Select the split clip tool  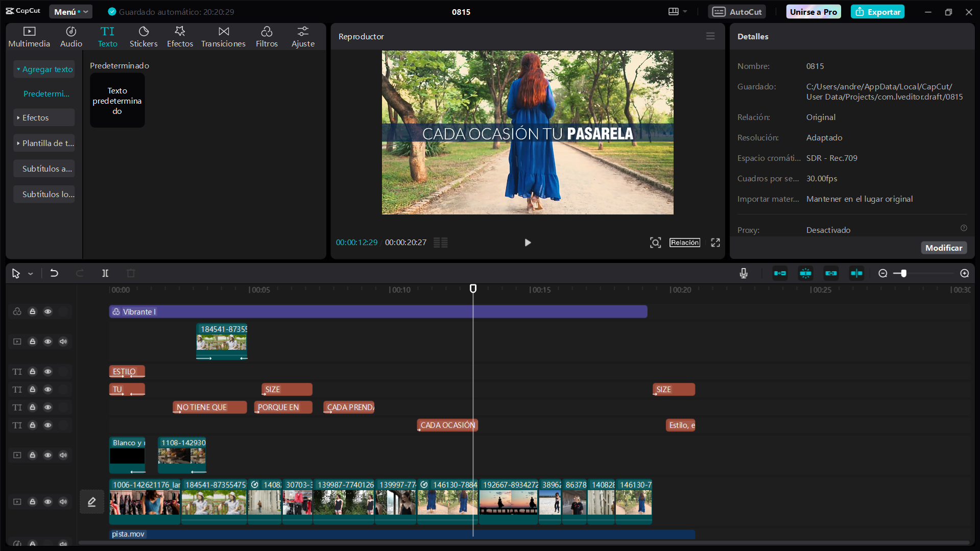[105, 273]
